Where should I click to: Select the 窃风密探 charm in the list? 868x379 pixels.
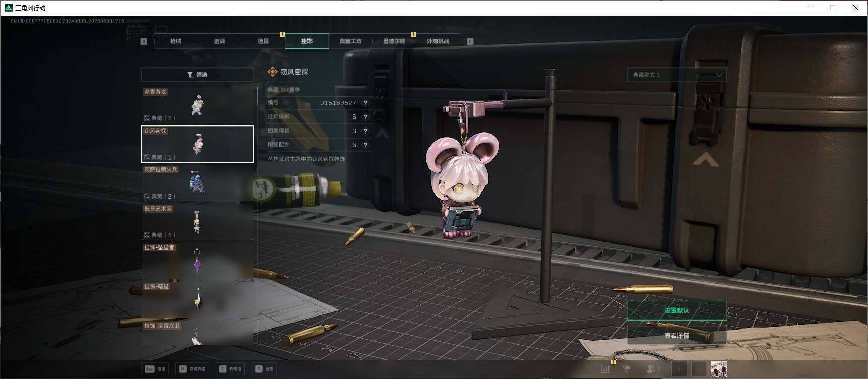tap(197, 144)
